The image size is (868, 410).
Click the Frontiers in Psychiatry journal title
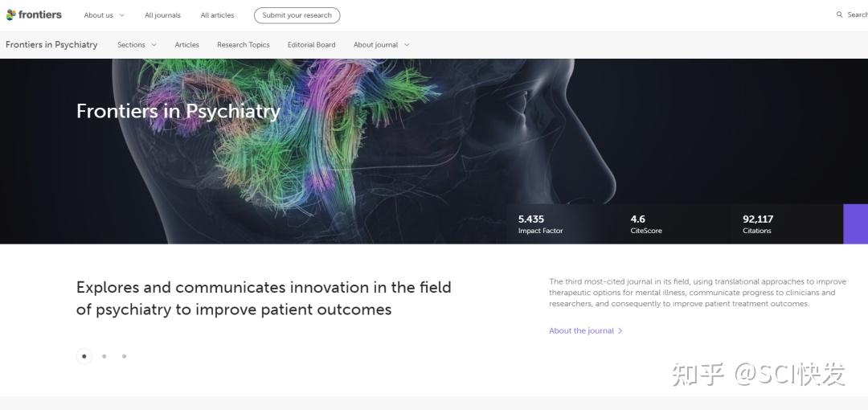coord(51,45)
